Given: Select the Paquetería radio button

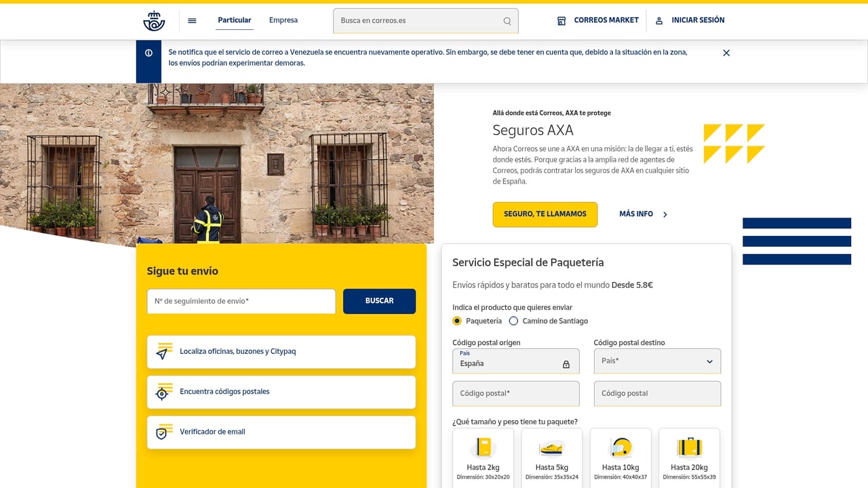Looking at the screenshot, I should coord(456,321).
